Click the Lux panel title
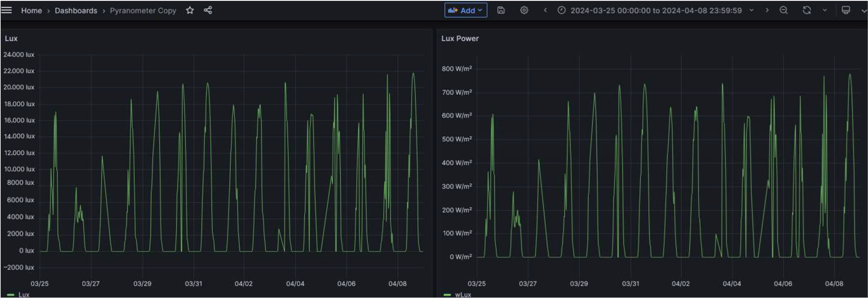 pos(11,38)
